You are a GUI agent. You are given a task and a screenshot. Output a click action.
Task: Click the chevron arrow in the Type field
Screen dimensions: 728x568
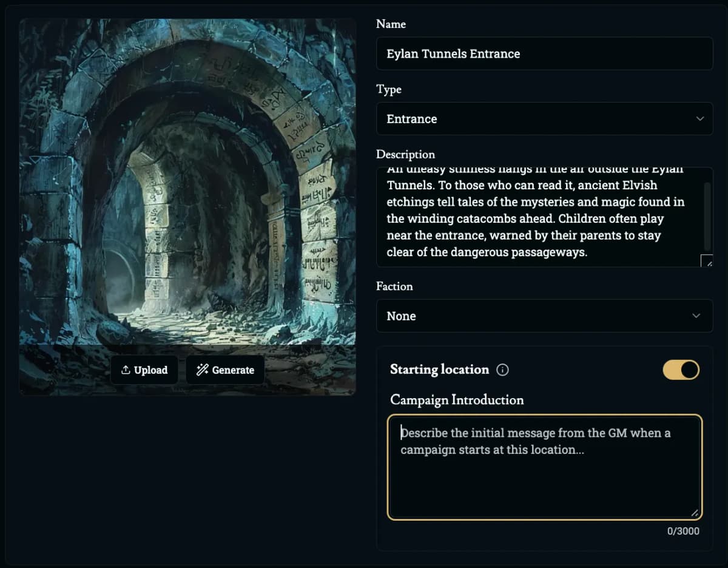[x=699, y=119]
